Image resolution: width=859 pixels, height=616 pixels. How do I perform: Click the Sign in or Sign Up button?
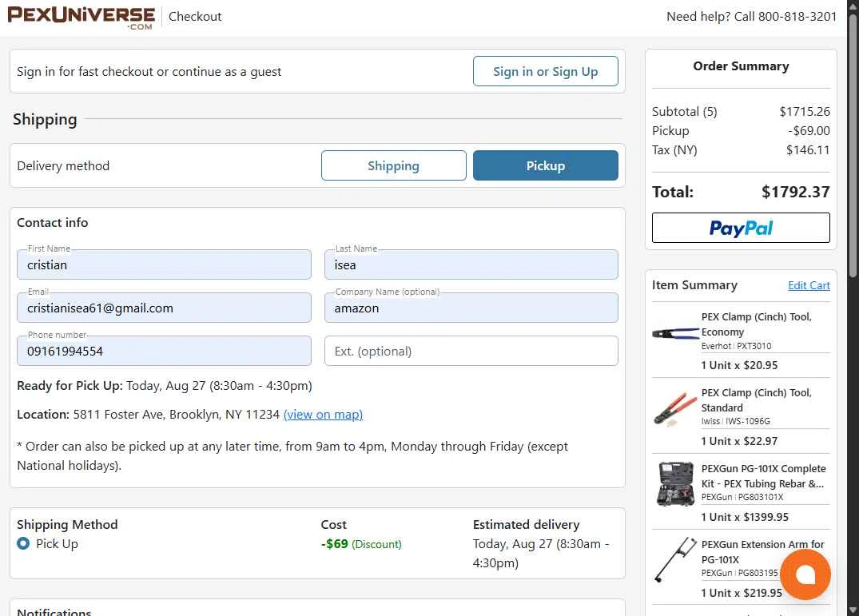545,71
